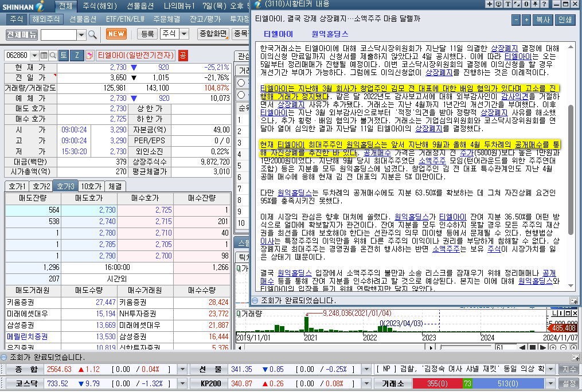The image size is (582, 392).
Task: Select first radio button in the panel behind news window
Action: point(241,83)
